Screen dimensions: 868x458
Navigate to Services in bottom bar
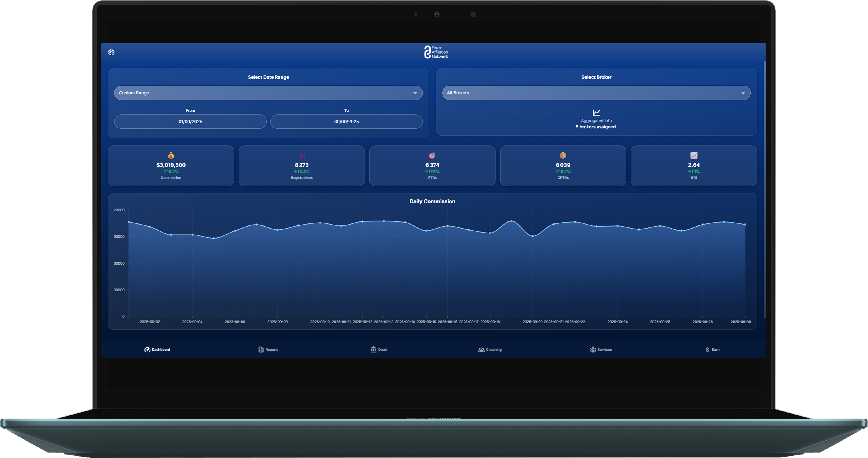click(601, 350)
